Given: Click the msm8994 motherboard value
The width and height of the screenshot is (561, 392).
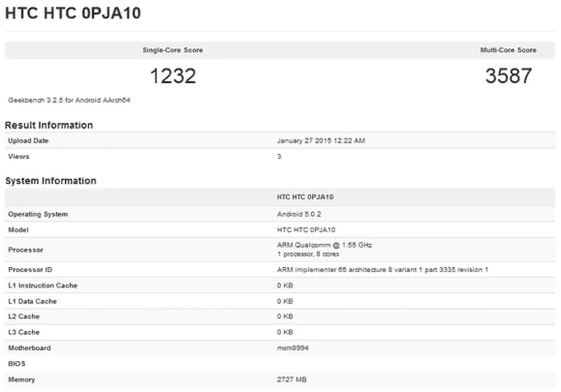Looking at the screenshot, I should [x=293, y=348].
